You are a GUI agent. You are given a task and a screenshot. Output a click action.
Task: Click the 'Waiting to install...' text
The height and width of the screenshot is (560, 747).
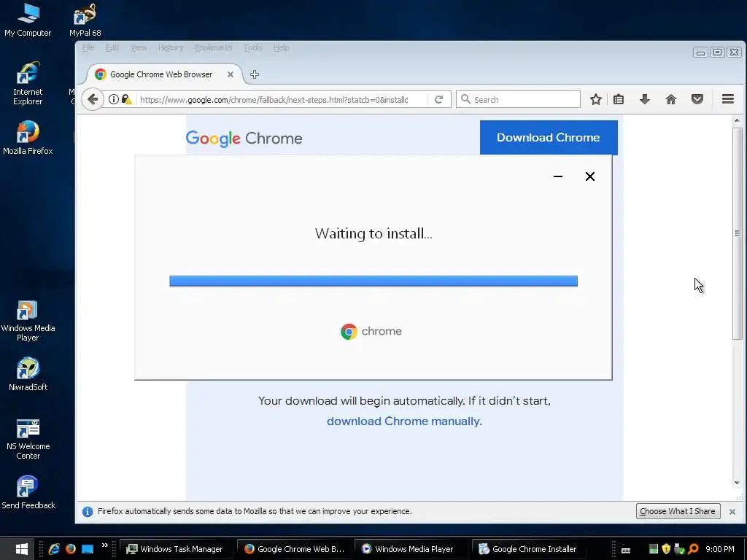point(373,233)
